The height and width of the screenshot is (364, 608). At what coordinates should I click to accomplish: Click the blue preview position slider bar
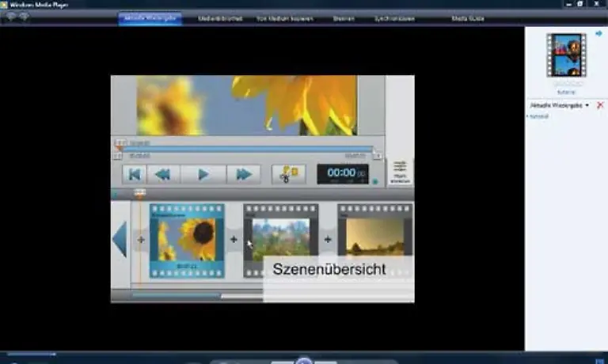(x=245, y=149)
